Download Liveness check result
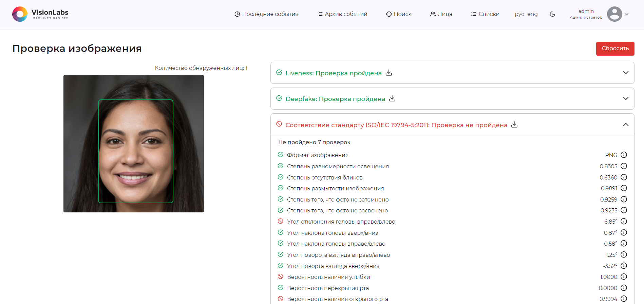Screen dimensions: 644x304 pos(389,73)
